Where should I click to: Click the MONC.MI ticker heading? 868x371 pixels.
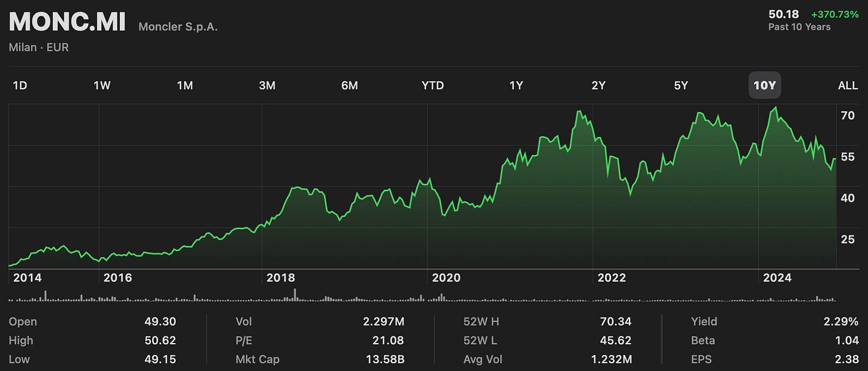(67, 23)
